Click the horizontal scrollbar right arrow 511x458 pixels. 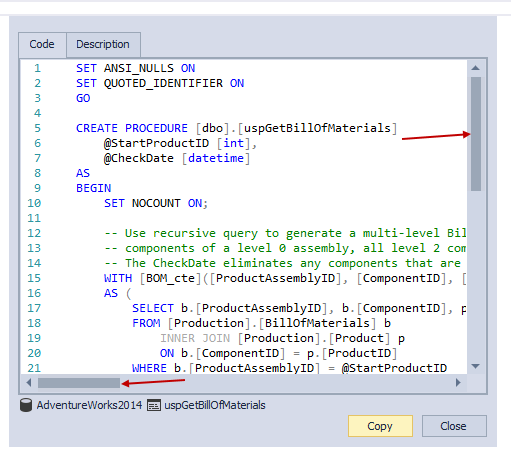point(458,383)
